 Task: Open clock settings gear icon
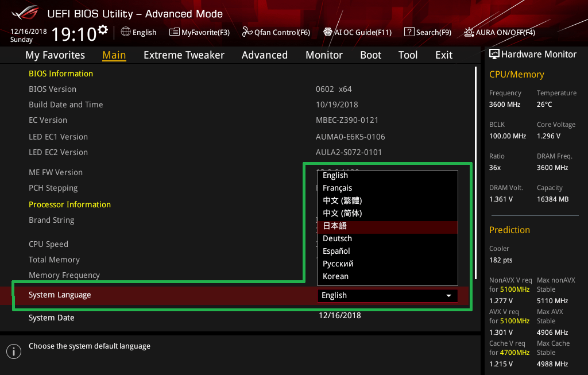(x=103, y=30)
